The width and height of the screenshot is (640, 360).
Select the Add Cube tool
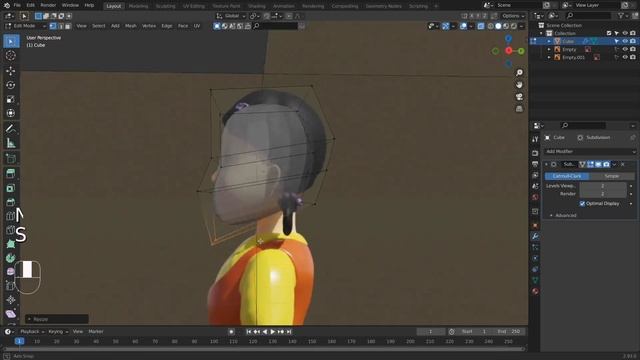(x=11, y=158)
